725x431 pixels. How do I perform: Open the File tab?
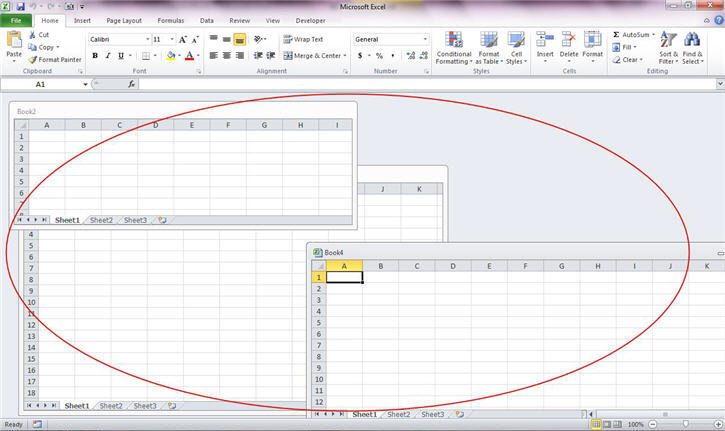click(16, 21)
